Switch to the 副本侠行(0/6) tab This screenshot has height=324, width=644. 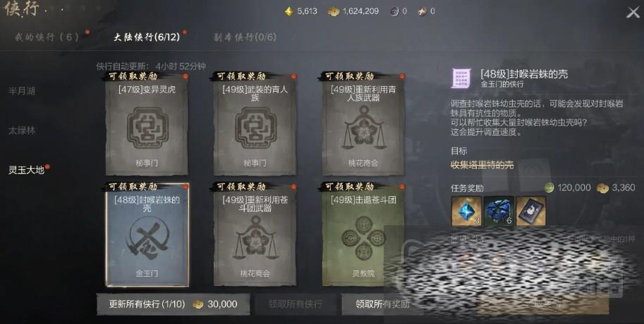click(245, 37)
